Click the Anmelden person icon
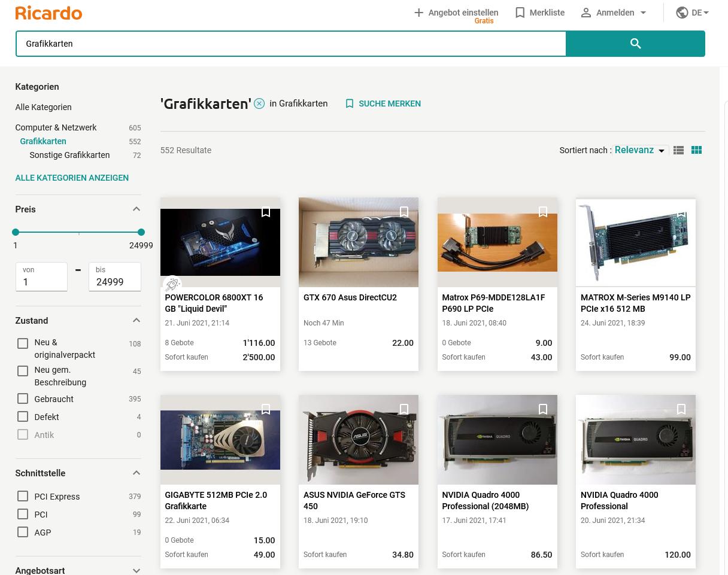728x575 pixels. tap(586, 13)
